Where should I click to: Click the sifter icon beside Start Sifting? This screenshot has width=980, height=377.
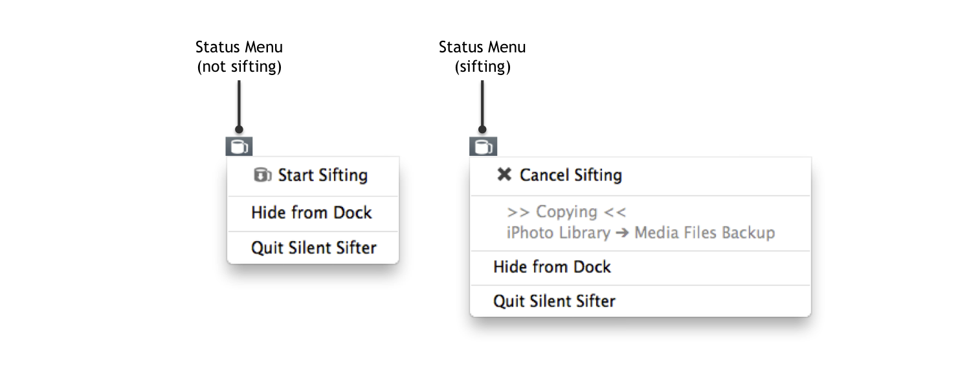tap(263, 175)
